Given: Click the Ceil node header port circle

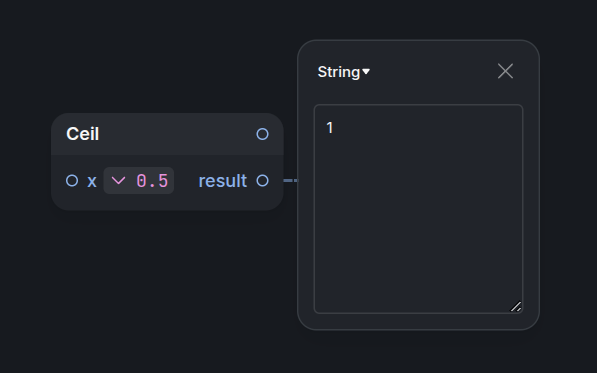Looking at the screenshot, I should (262, 134).
